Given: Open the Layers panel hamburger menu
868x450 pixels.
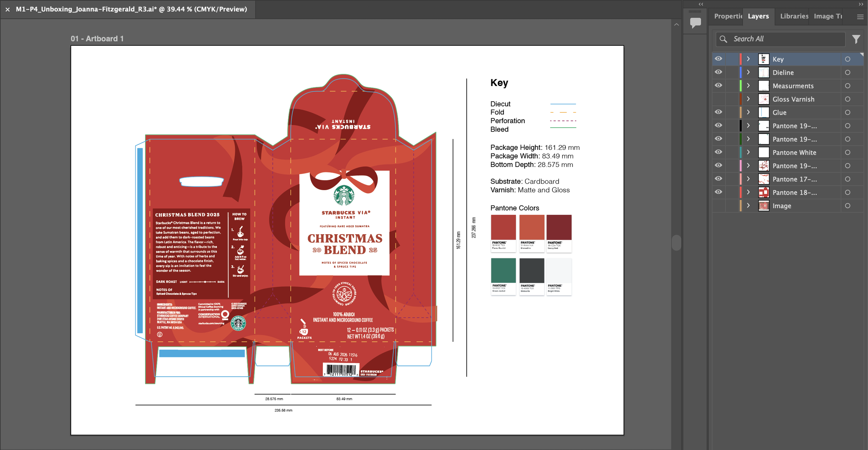Looking at the screenshot, I should tap(860, 17).
